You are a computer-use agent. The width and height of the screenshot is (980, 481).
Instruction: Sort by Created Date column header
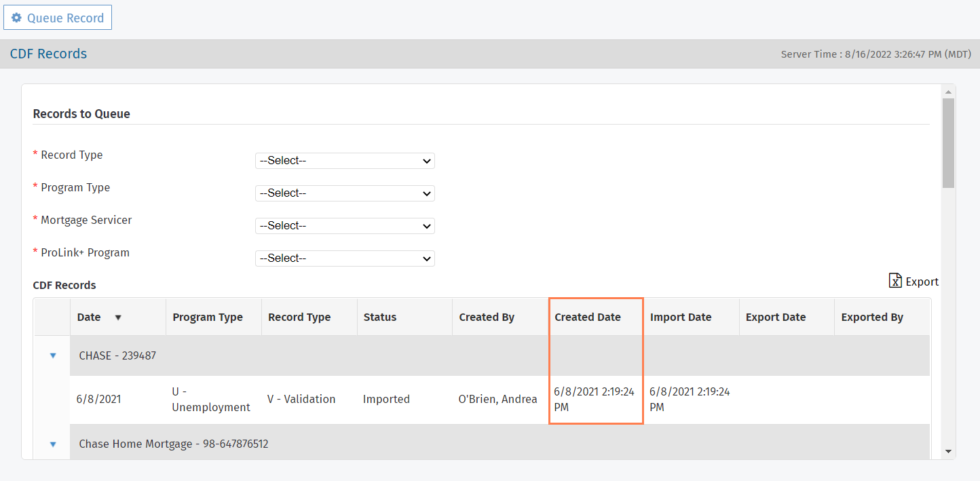click(x=588, y=318)
